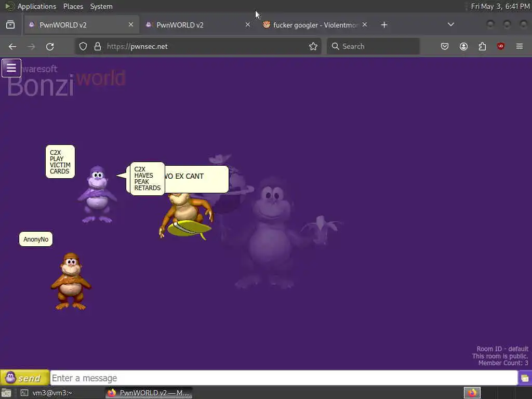Open the uBlock Origin extension icon
Screen dimensions: 532x399
pyautogui.click(x=500, y=46)
